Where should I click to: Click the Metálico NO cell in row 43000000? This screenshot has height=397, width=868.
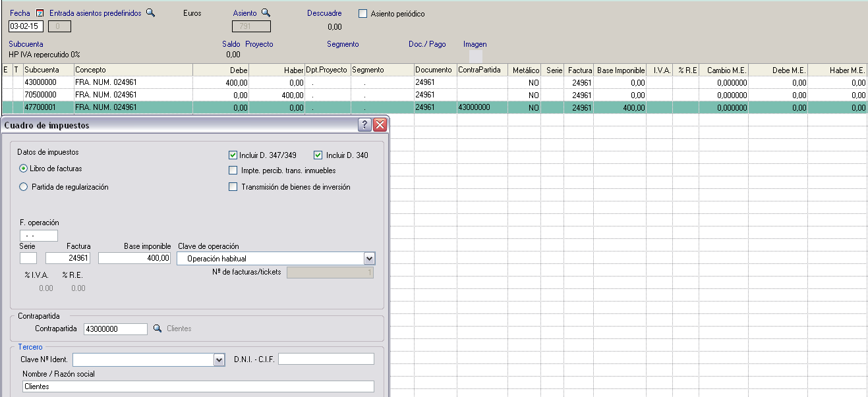coord(525,83)
